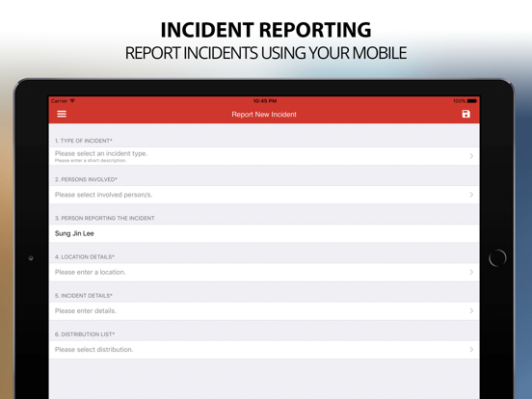Expand the location details chevron

coord(471,272)
